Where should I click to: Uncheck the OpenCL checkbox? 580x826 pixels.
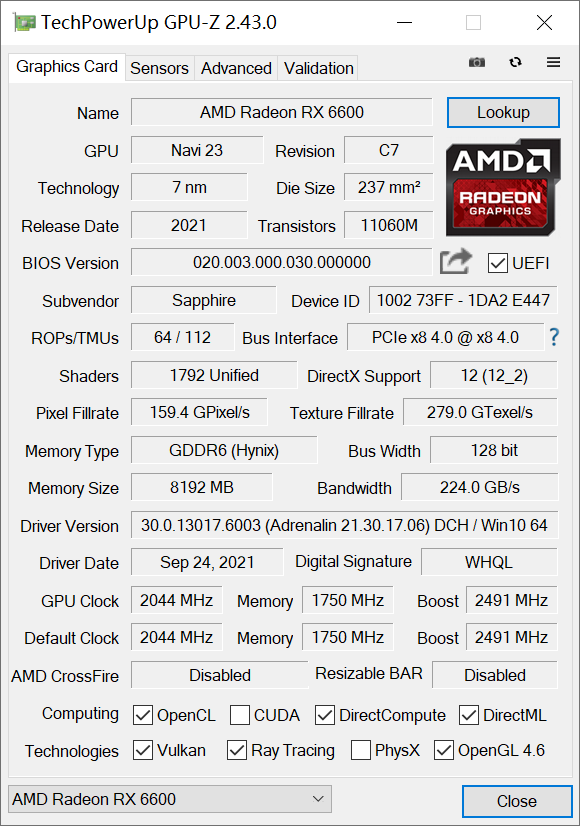[143, 715]
